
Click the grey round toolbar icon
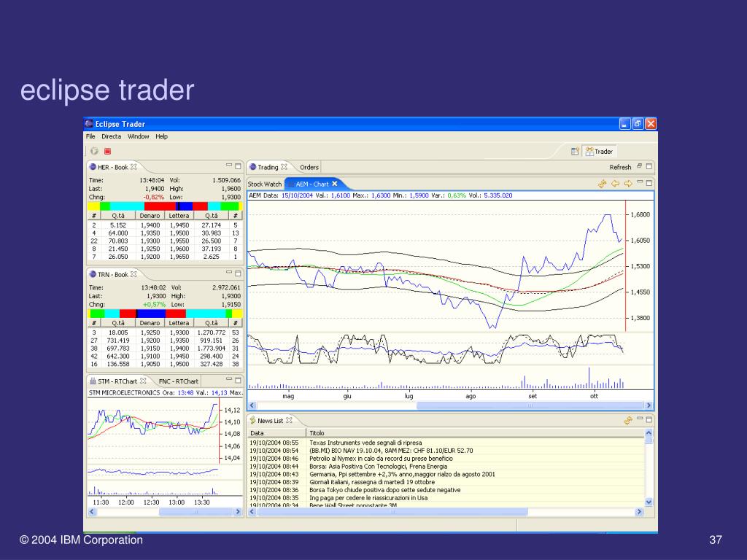coord(94,151)
